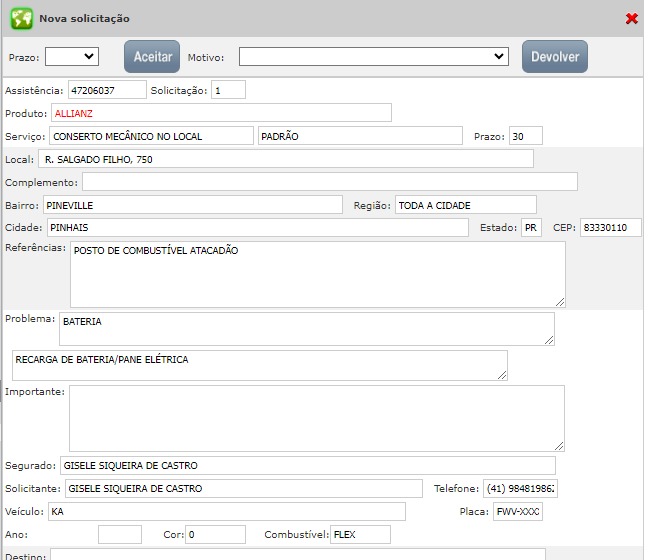Select the Região field TODA A CIDADE
The image size is (658, 560).
pyautogui.click(x=465, y=205)
